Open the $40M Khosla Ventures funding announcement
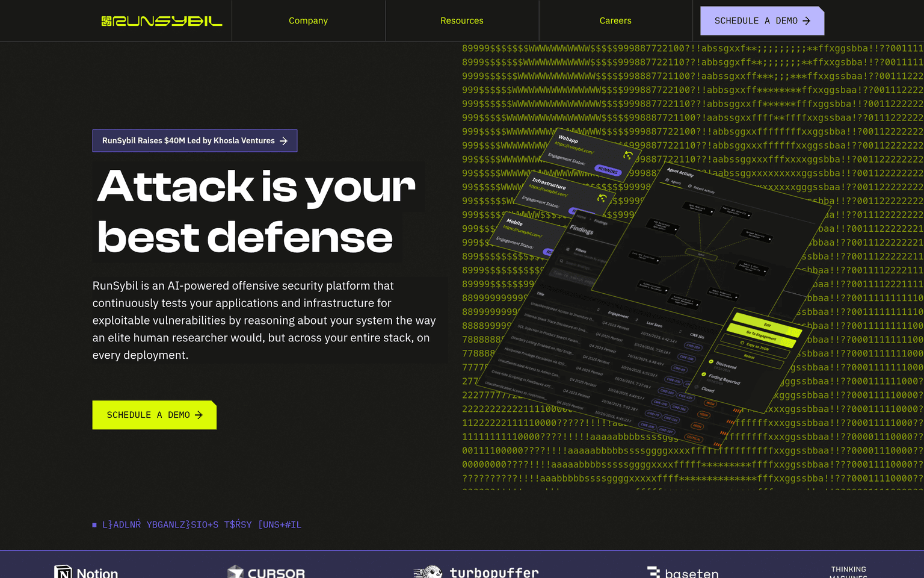 point(195,141)
